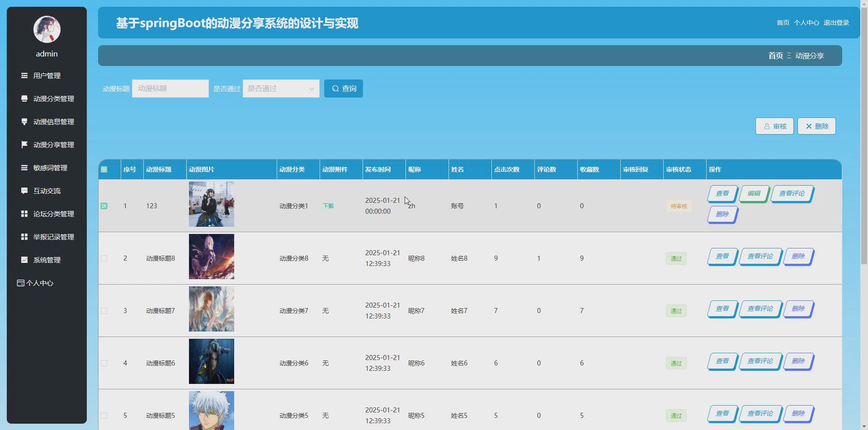Click the 审核 button above the table

click(x=774, y=126)
